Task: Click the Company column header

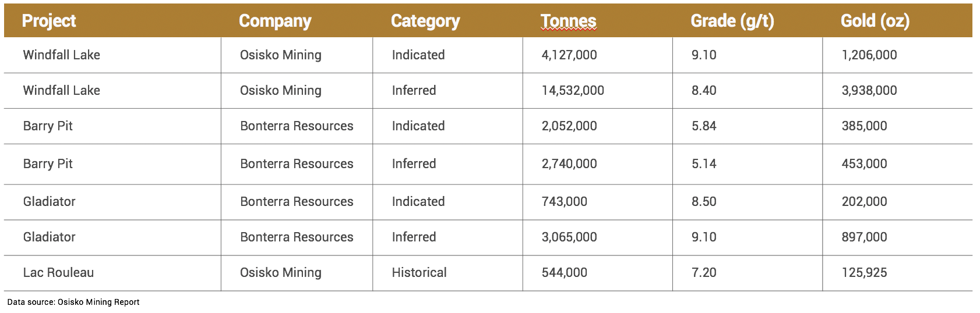Action: [275, 21]
